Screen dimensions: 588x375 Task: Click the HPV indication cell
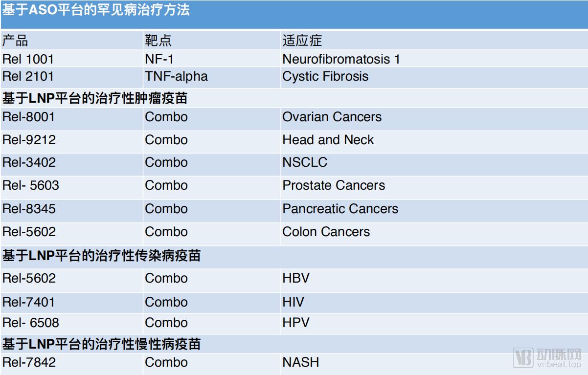click(296, 323)
